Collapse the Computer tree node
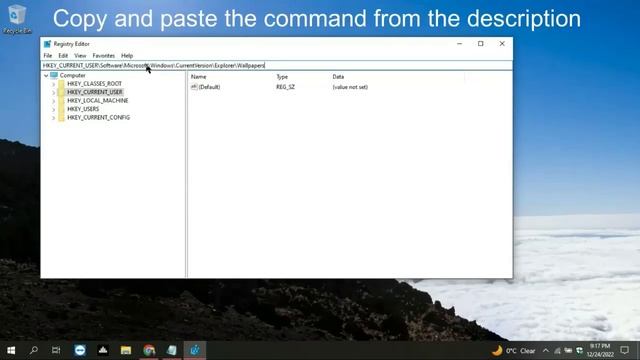640x360 pixels. (x=46, y=76)
